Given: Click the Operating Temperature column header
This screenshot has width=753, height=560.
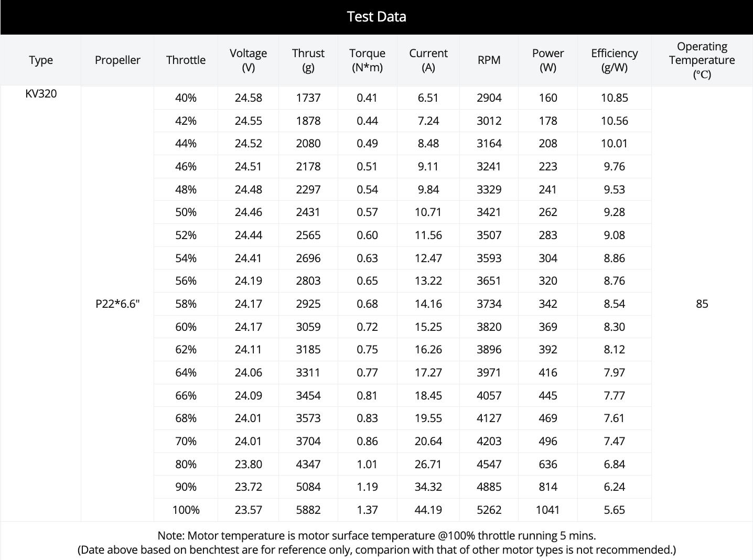Looking at the screenshot, I should click(702, 60).
